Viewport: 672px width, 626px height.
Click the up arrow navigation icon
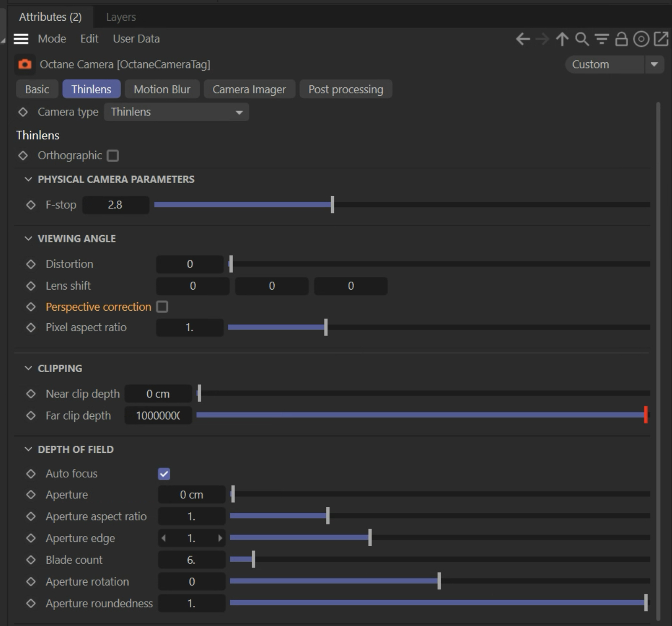[x=562, y=39]
